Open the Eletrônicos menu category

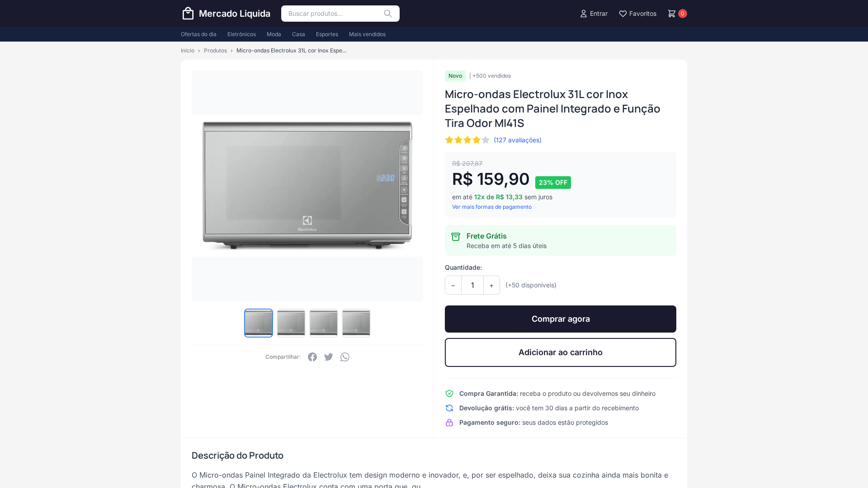coord(241,34)
